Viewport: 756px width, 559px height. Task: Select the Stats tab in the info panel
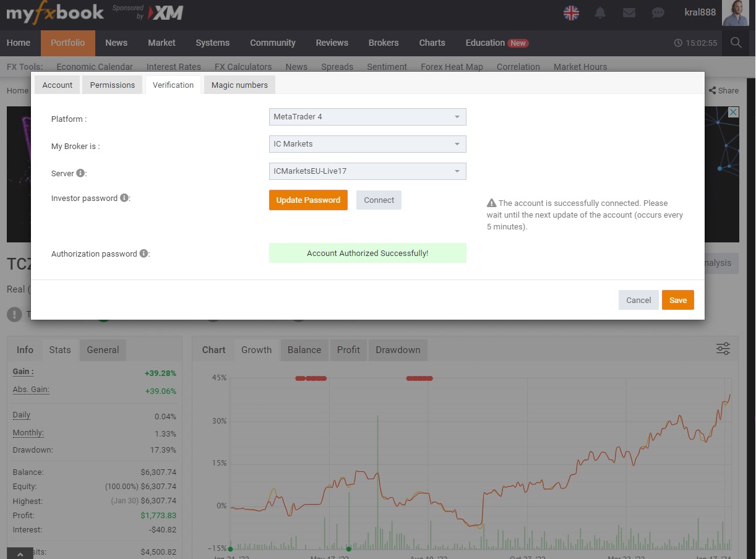pyautogui.click(x=60, y=350)
